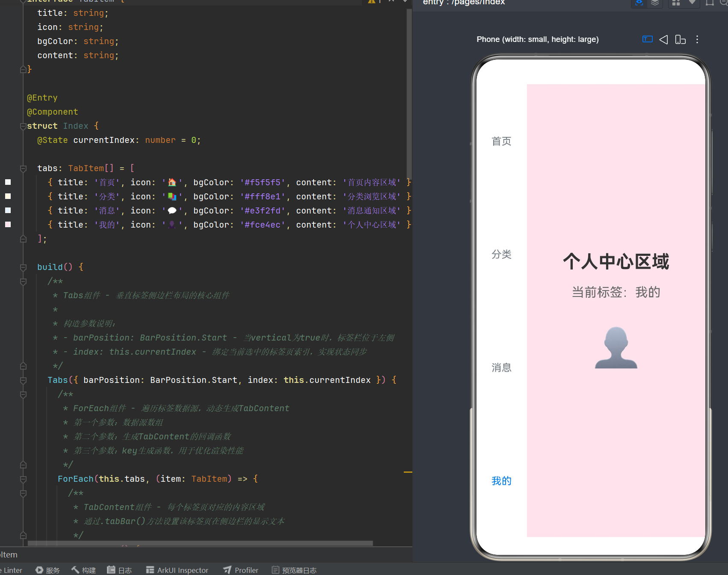Open the gutter color swatch for #fff8e1
The height and width of the screenshot is (575, 728).
[8, 196]
